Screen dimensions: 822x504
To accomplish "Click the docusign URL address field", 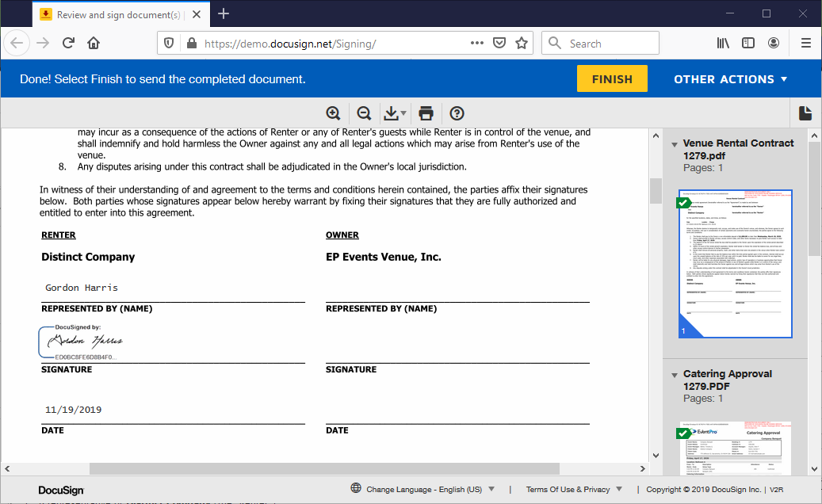I will click(x=290, y=44).
